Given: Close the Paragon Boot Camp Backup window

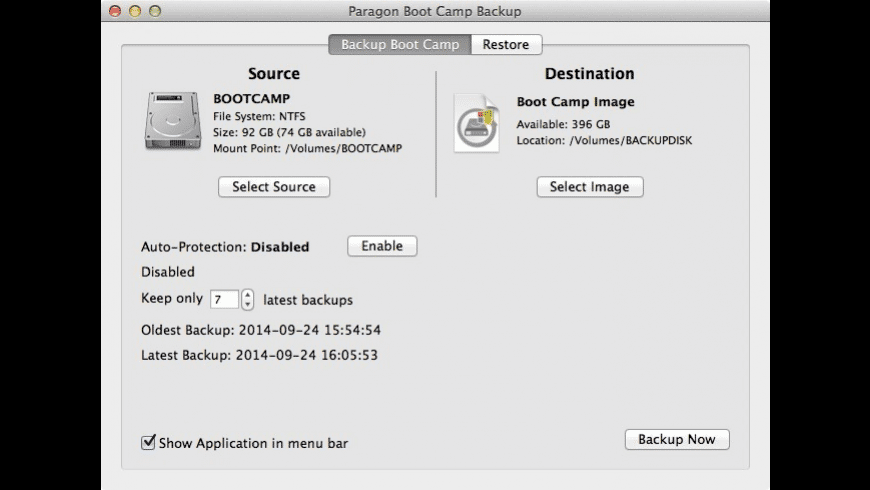Looking at the screenshot, I should point(115,11).
